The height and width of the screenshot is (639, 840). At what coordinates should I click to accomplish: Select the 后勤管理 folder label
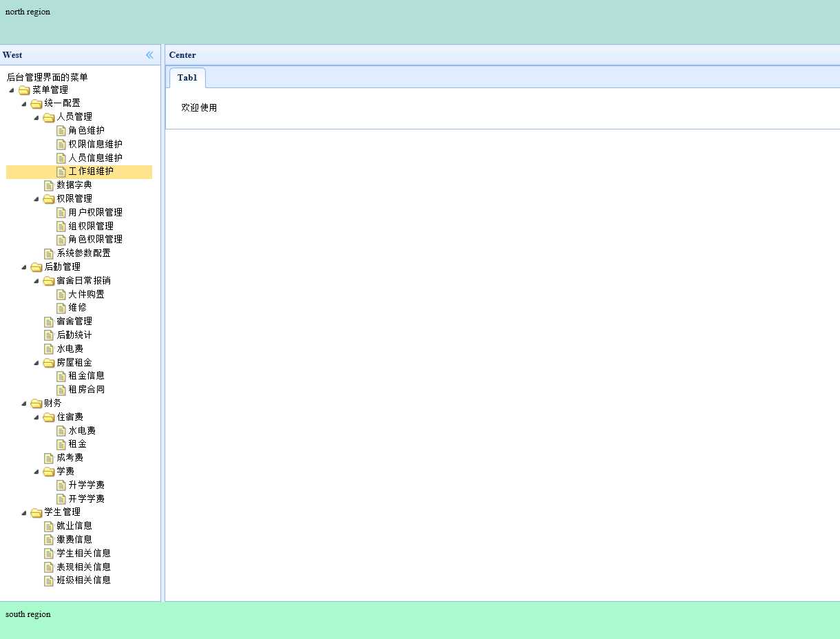coord(62,267)
